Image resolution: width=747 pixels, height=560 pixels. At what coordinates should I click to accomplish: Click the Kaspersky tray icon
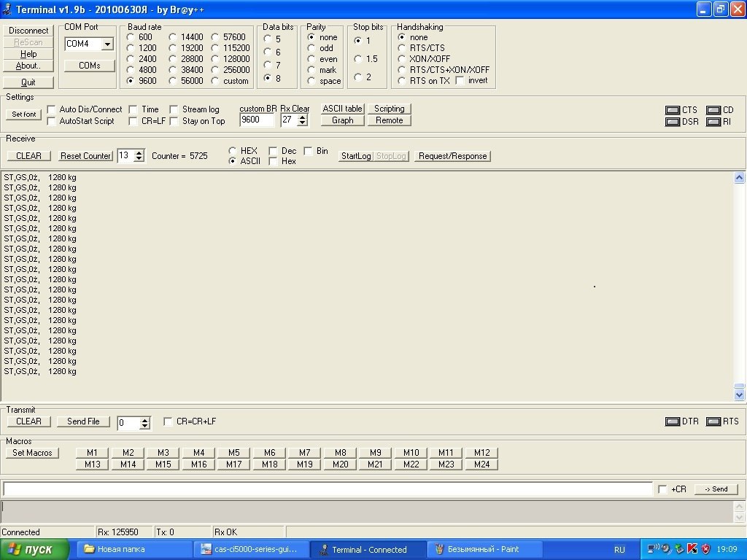pyautogui.click(x=692, y=549)
